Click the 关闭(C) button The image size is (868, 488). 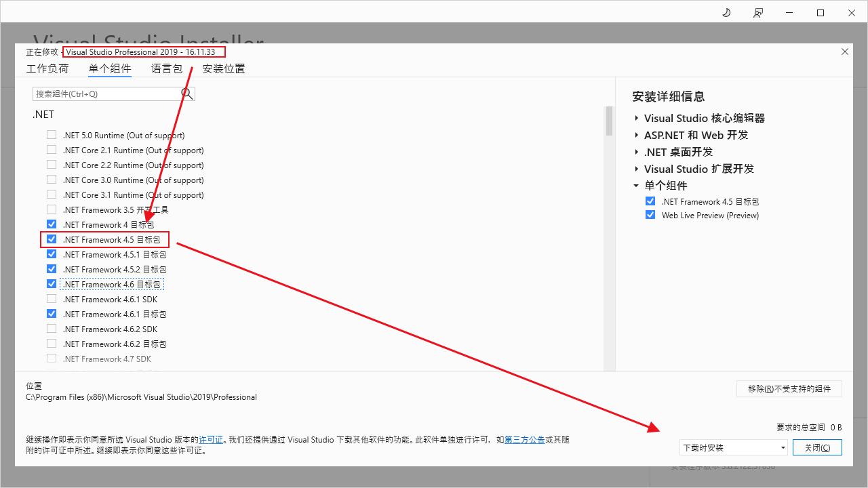817,447
